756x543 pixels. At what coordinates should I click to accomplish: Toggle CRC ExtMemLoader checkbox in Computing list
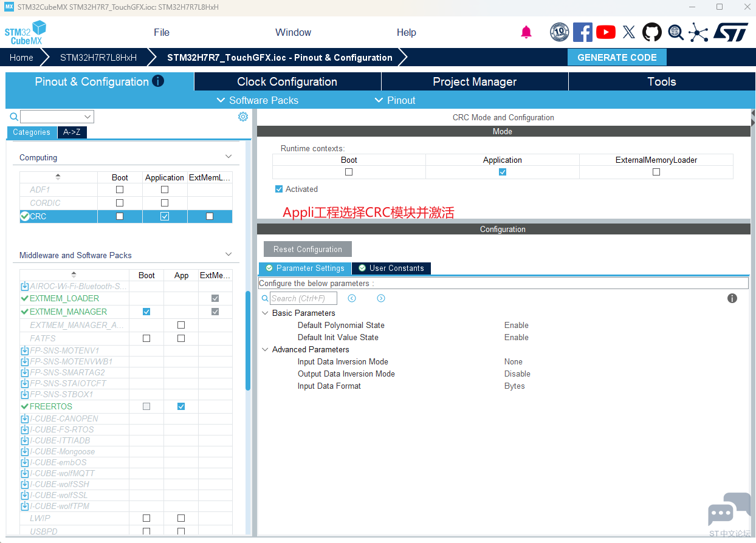[210, 216]
